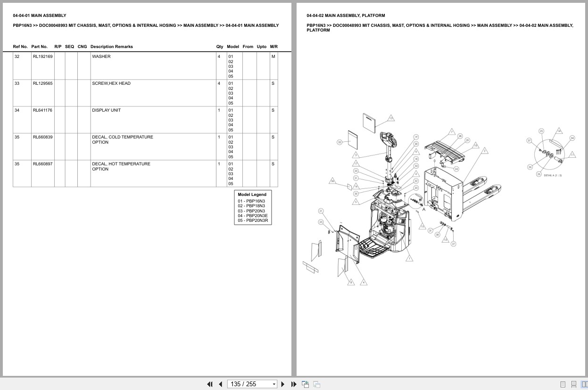Go to the next page
This screenshot has height=390, width=588.
tap(283, 384)
